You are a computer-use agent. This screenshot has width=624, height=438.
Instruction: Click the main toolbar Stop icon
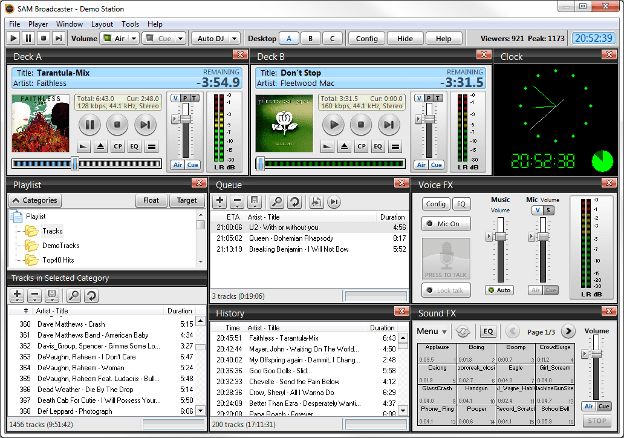43,38
